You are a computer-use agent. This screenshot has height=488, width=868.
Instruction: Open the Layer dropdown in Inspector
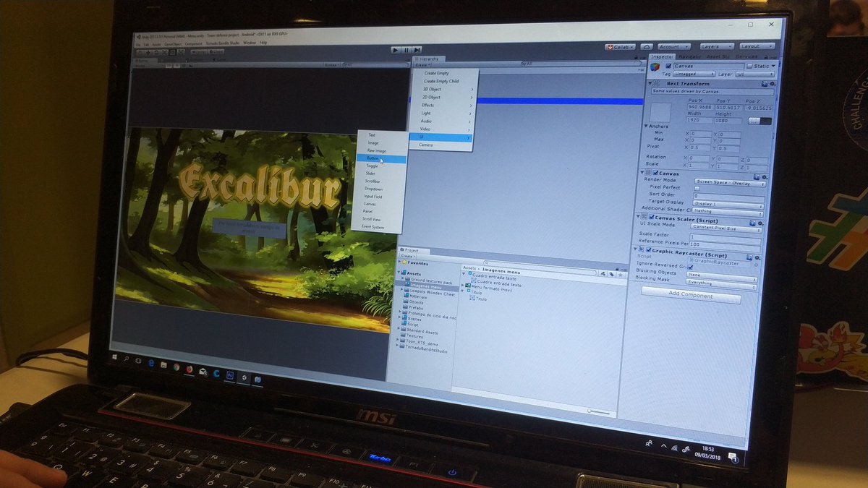(755, 74)
